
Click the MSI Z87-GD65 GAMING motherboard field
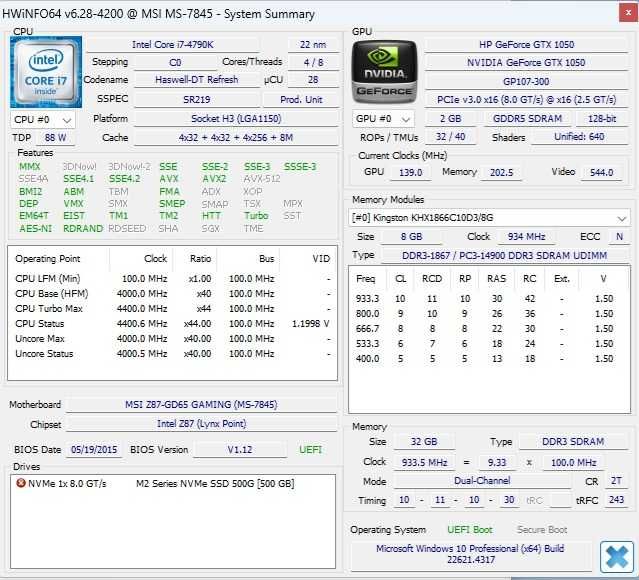click(x=201, y=404)
